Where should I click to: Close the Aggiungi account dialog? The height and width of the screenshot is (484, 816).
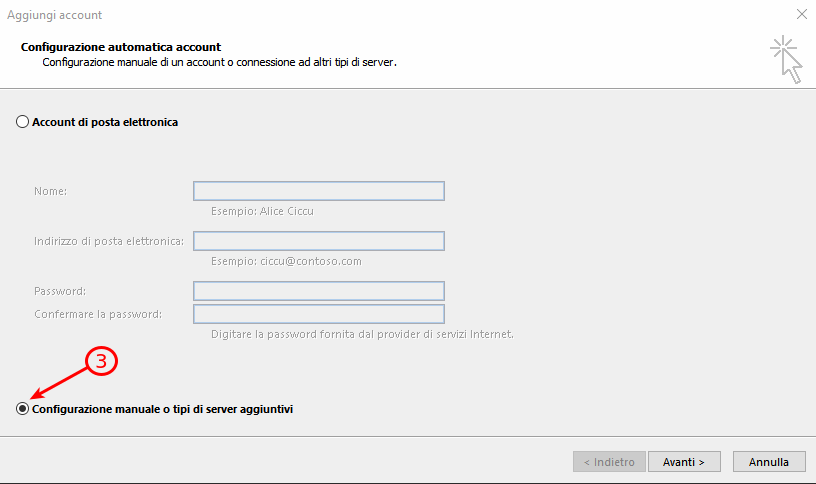[801, 15]
